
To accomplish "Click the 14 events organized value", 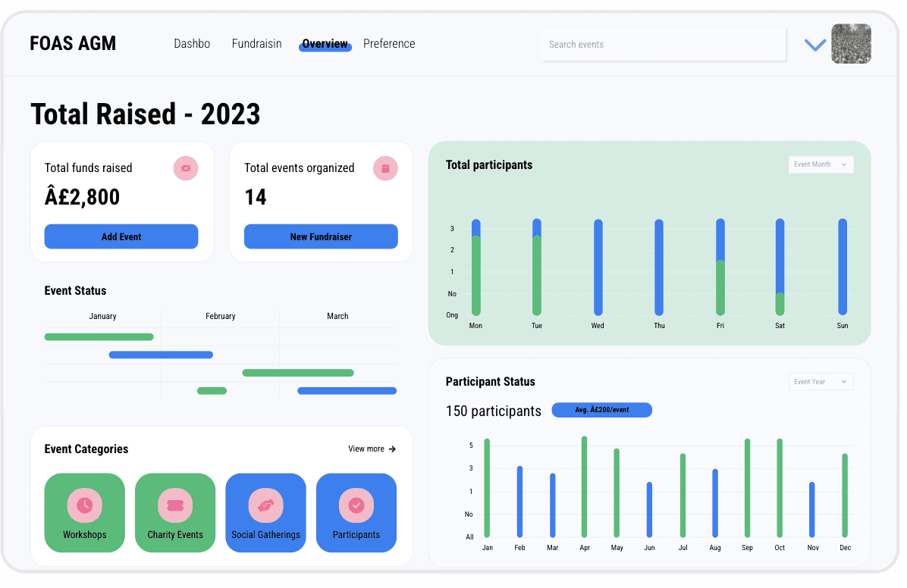I will 255,197.
